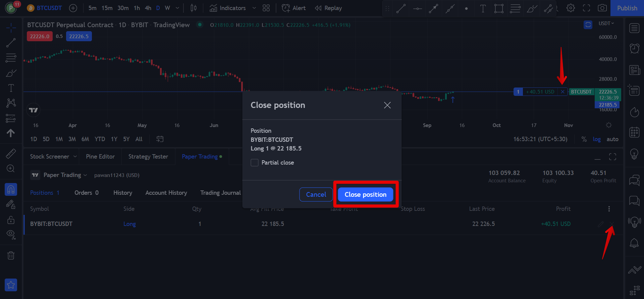The height and width of the screenshot is (299, 644).
Task: Activate the zoom in tool
Action: point(11,169)
